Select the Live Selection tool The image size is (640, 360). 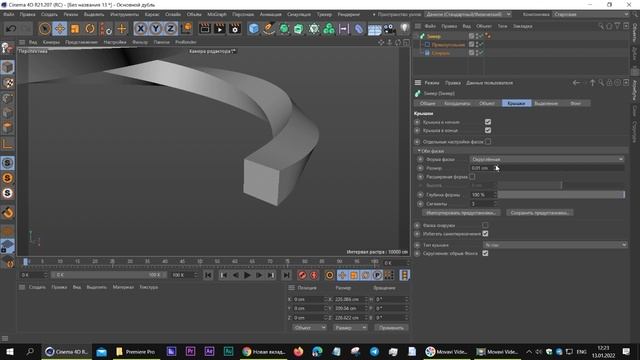tap(44, 29)
